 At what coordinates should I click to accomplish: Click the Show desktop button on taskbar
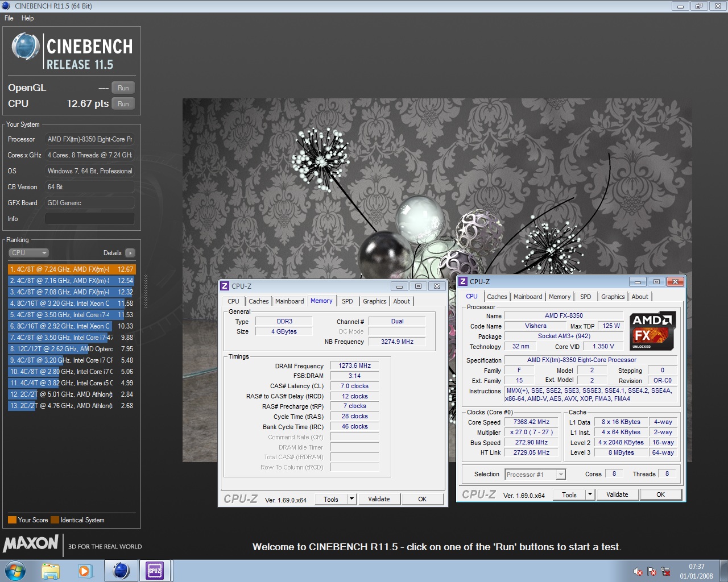723,571
